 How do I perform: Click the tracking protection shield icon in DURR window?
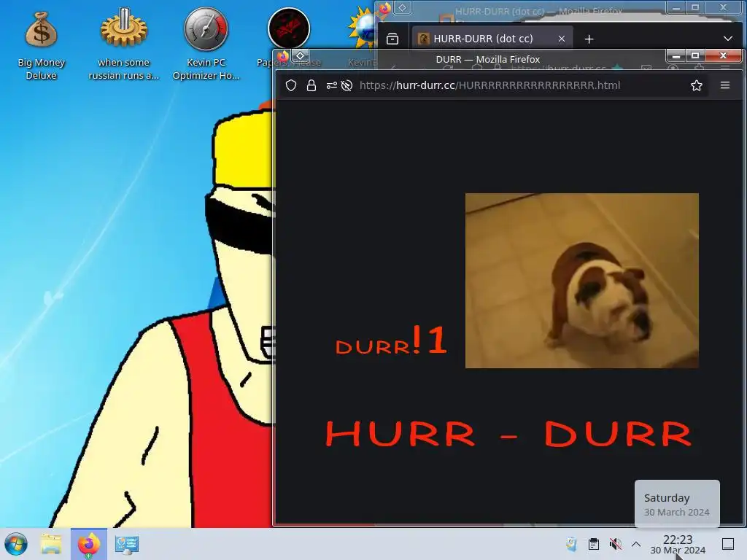tap(291, 85)
